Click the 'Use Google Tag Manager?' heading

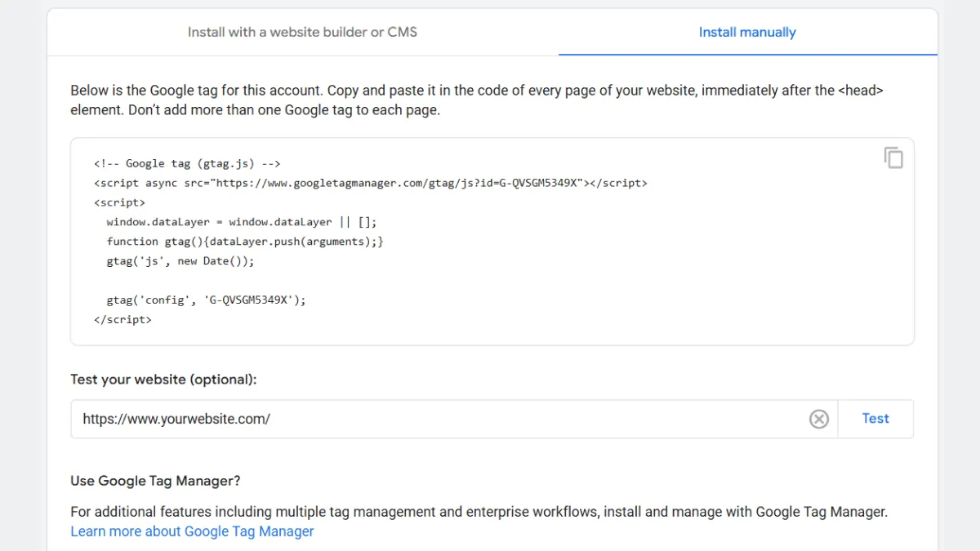155,481
